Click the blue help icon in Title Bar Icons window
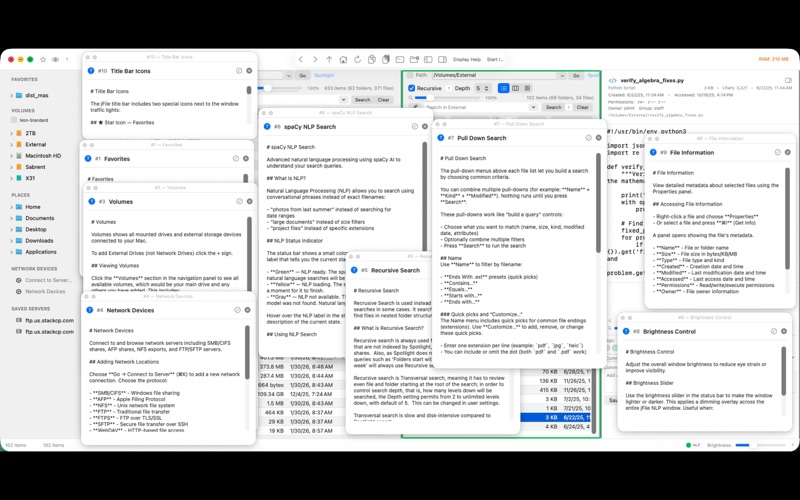 pyautogui.click(x=91, y=71)
